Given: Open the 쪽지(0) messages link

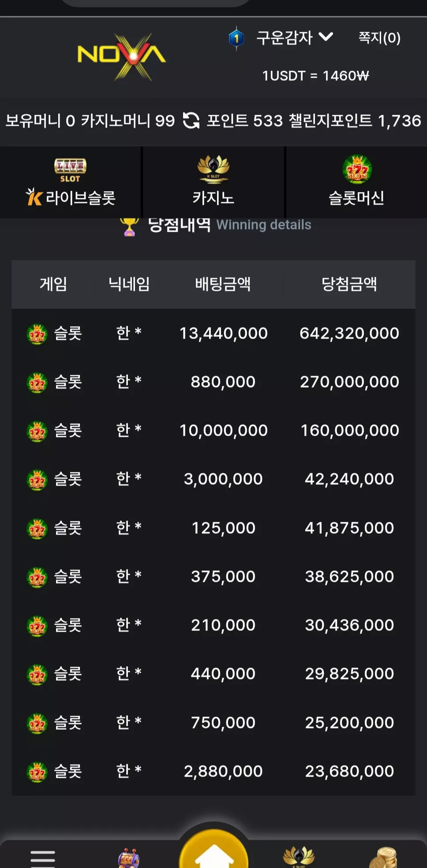Looking at the screenshot, I should pos(379,38).
